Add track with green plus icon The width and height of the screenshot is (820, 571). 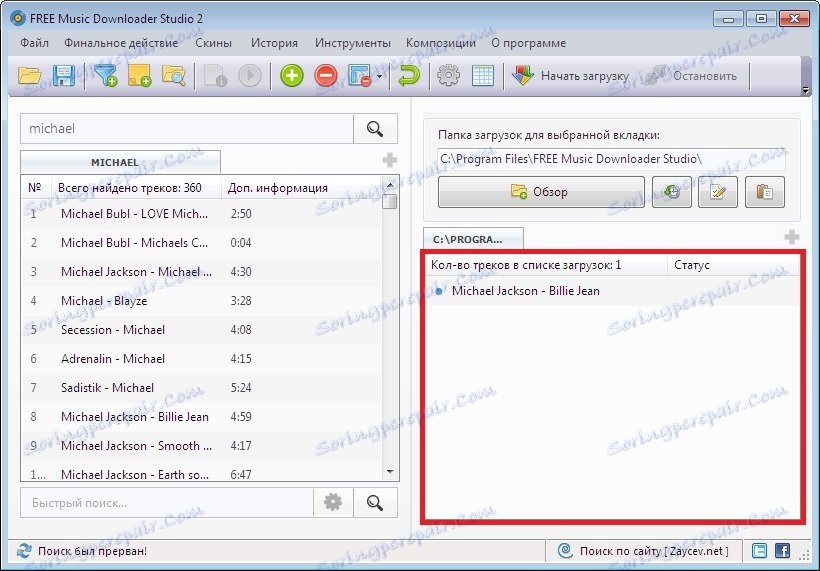point(292,76)
